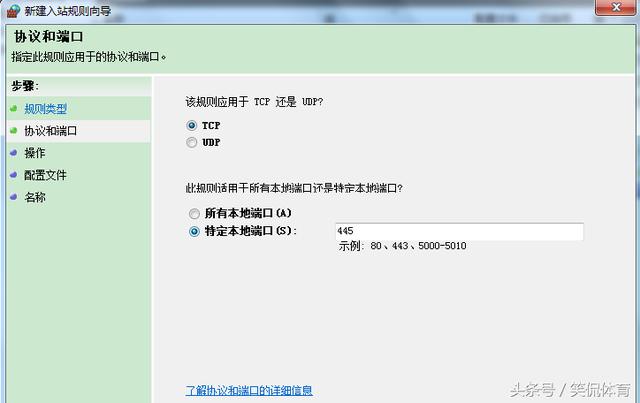The height and width of the screenshot is (403, 640).
Task: Click the TCP label text
Action: tap(211, 125)
